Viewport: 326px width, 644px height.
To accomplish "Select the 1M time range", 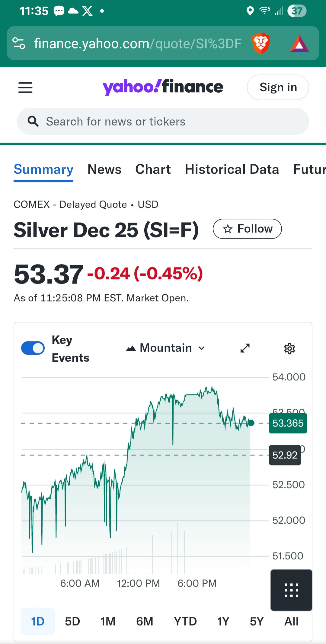I will pyautogui.click(x=108, y=621).
